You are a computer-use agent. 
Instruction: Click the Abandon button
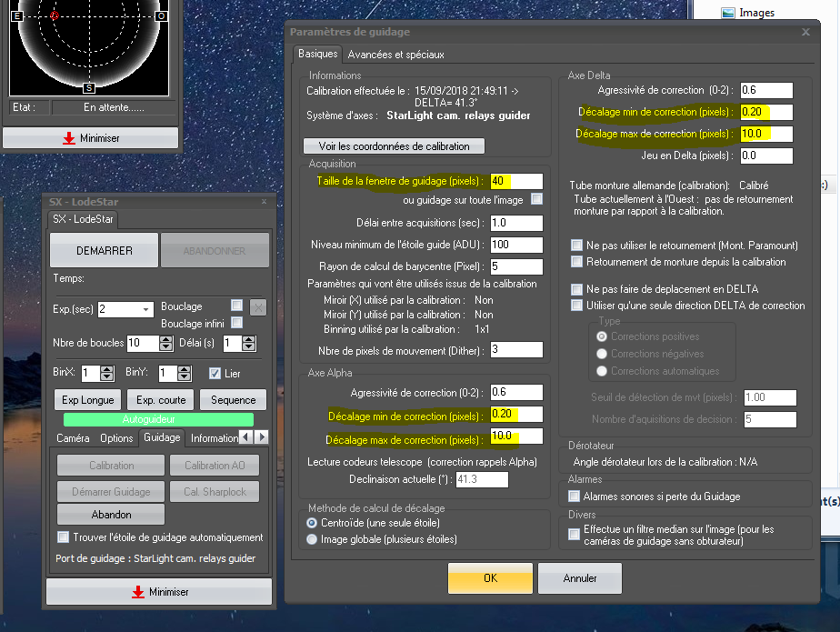coord(111,515)
